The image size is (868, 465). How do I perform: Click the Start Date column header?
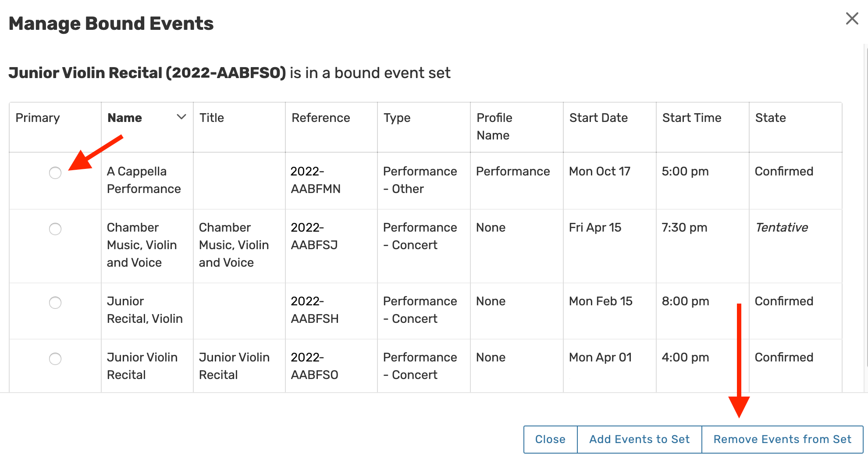tap(598, 118)
